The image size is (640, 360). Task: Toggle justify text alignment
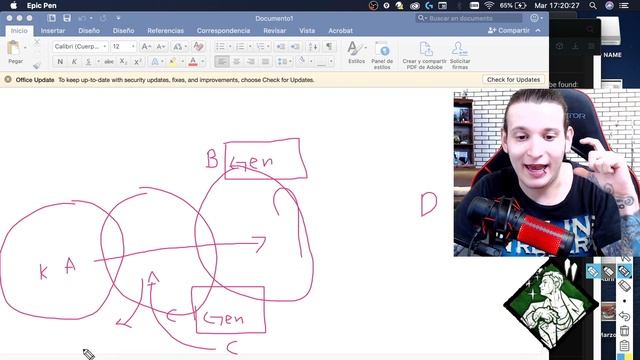(x=265, y=62)
